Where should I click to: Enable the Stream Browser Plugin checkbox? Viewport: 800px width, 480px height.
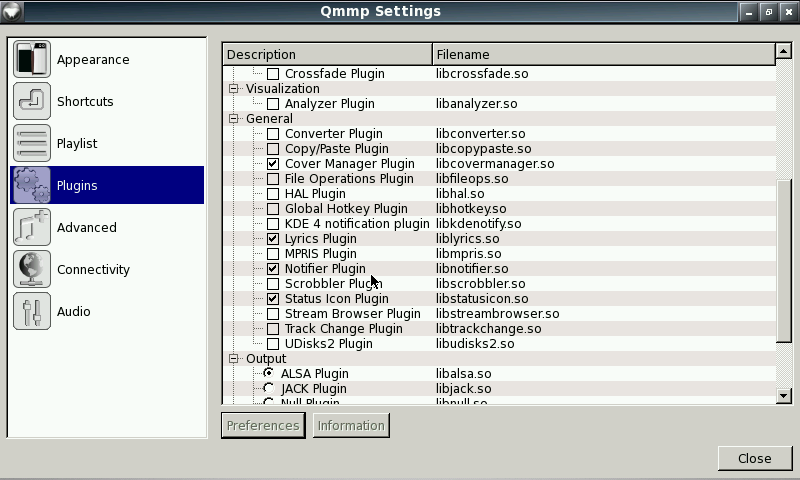point(273,314)
